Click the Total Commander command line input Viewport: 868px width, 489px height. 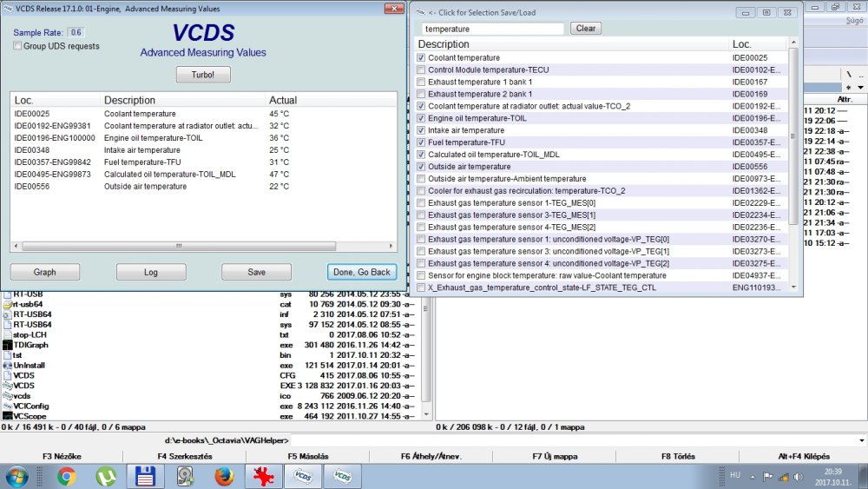(x=574, y=441)
